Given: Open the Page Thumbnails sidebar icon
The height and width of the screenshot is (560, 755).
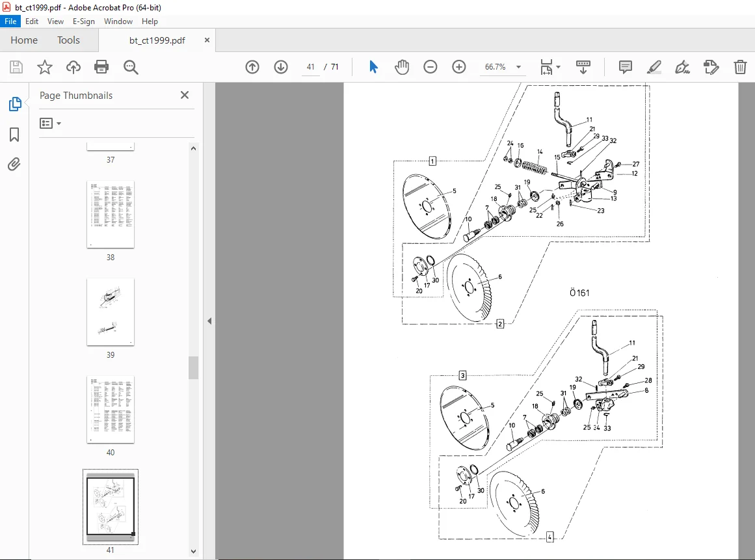Looking at the screenshot, I should (x=15, y=103).
